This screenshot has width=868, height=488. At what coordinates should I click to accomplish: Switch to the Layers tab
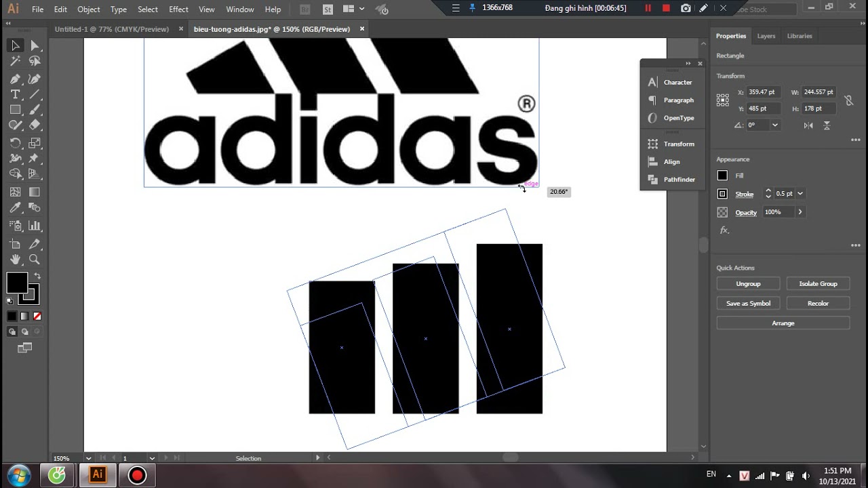tap(766, 36)
